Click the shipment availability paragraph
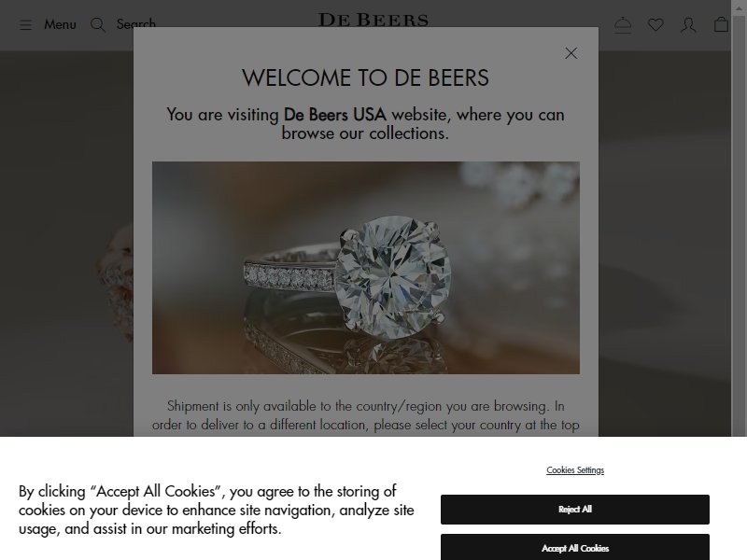The width and height of the screenshot is (747, 560). [365, 415]
